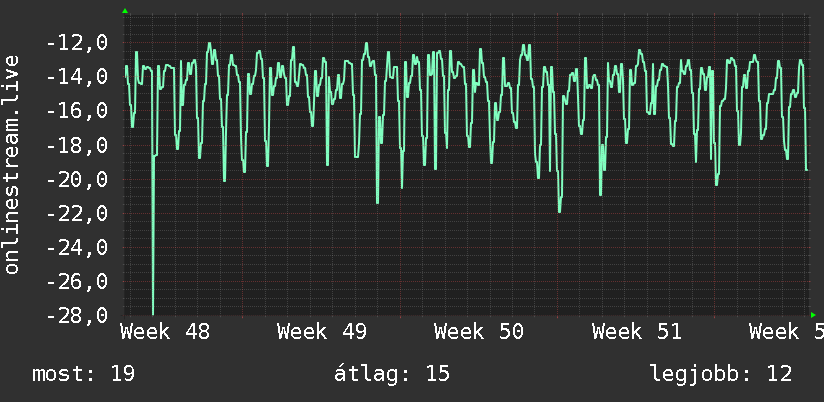Screen dimensions: 824x402
Task: Click the 'most: 19' current value
Action: coord(84,374)
